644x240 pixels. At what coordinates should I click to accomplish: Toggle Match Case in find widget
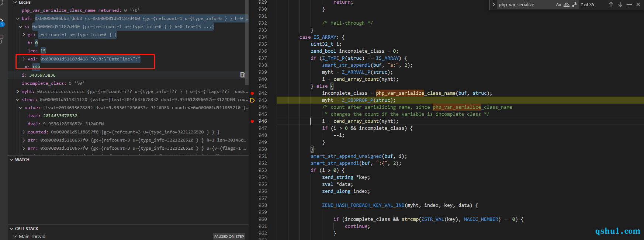[558, 4]
